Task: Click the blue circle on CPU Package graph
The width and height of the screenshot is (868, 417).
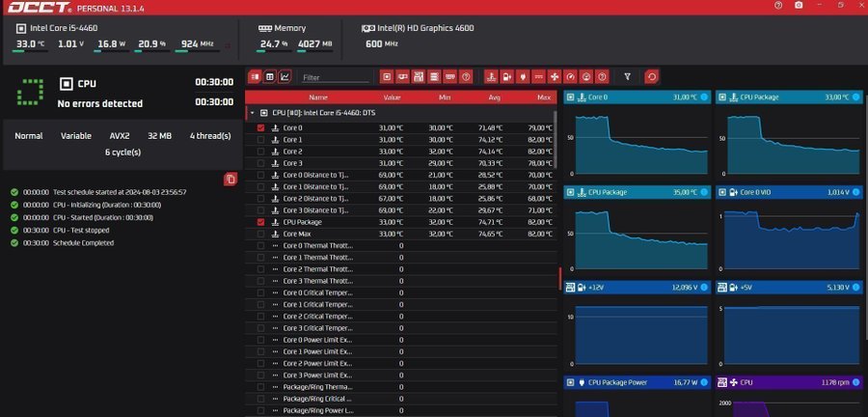Action: click(854, 97)
